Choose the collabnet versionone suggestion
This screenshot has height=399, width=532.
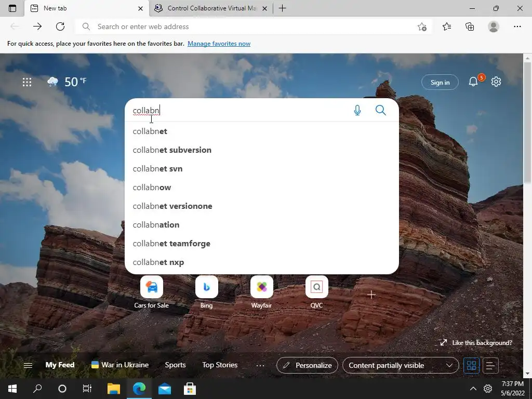tap(262, 206)
